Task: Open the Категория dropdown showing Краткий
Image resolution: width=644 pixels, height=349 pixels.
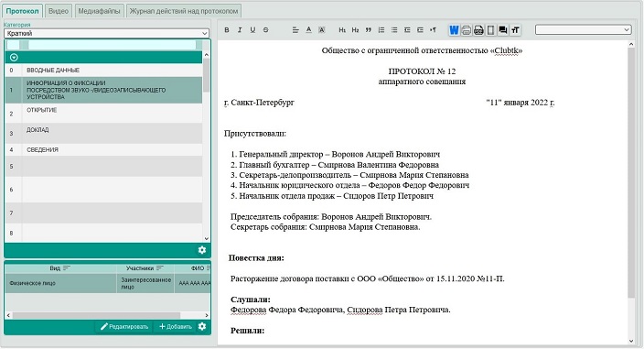Action: 106,33
